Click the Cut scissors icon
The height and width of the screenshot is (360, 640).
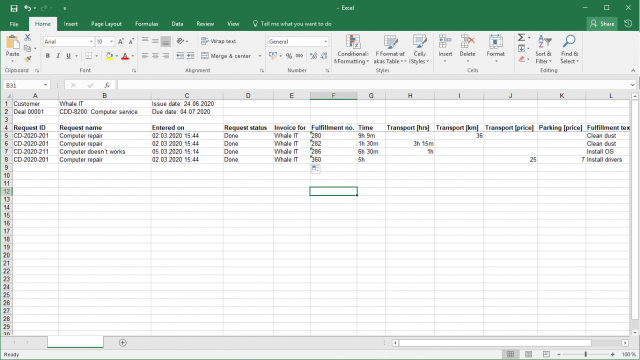(27, 38)
